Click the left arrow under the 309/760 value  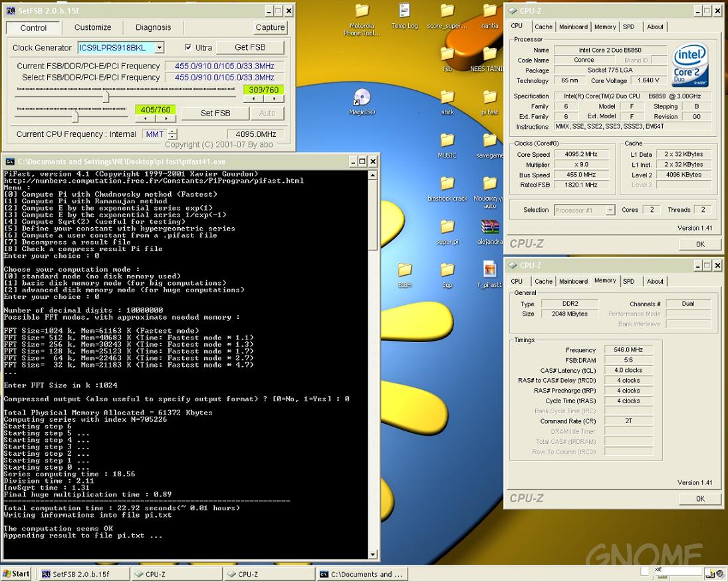(253, 99)
